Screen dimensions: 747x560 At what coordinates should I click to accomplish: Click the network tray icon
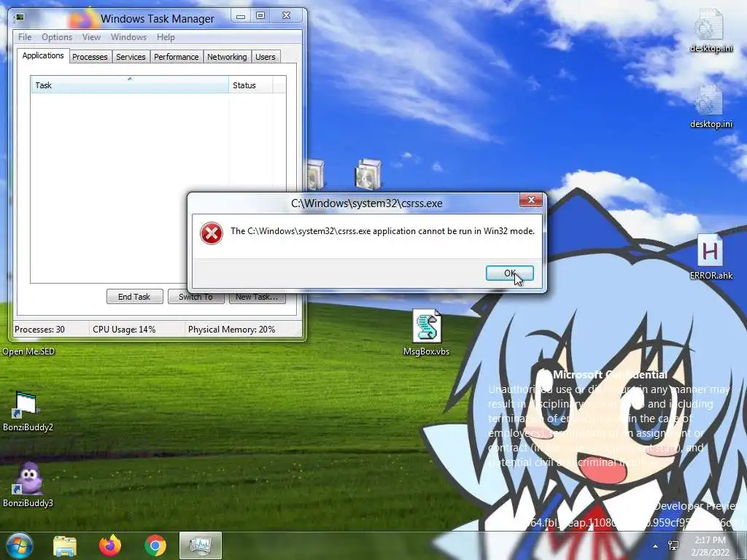point(673,545)
